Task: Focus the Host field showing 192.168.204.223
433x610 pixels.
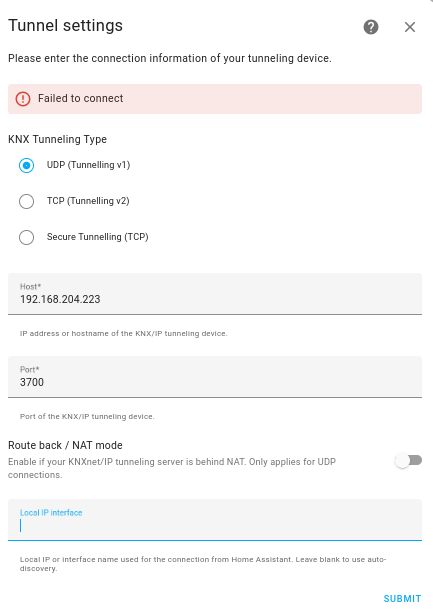Action: tap(215, 294)
